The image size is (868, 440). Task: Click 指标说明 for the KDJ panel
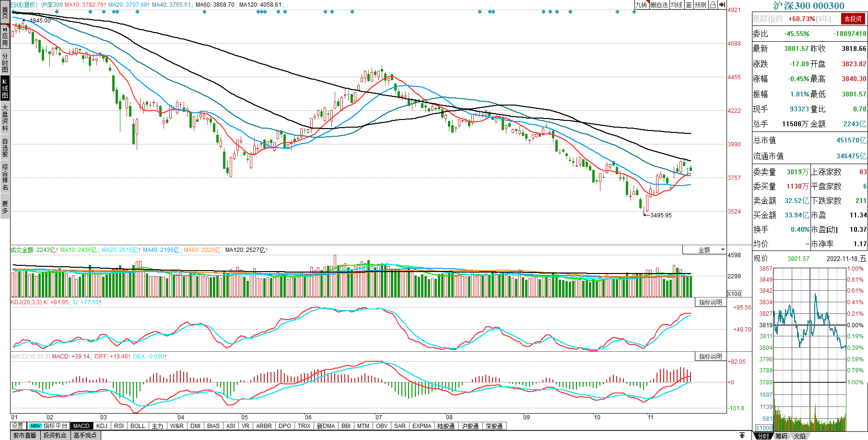coord(710,302)
